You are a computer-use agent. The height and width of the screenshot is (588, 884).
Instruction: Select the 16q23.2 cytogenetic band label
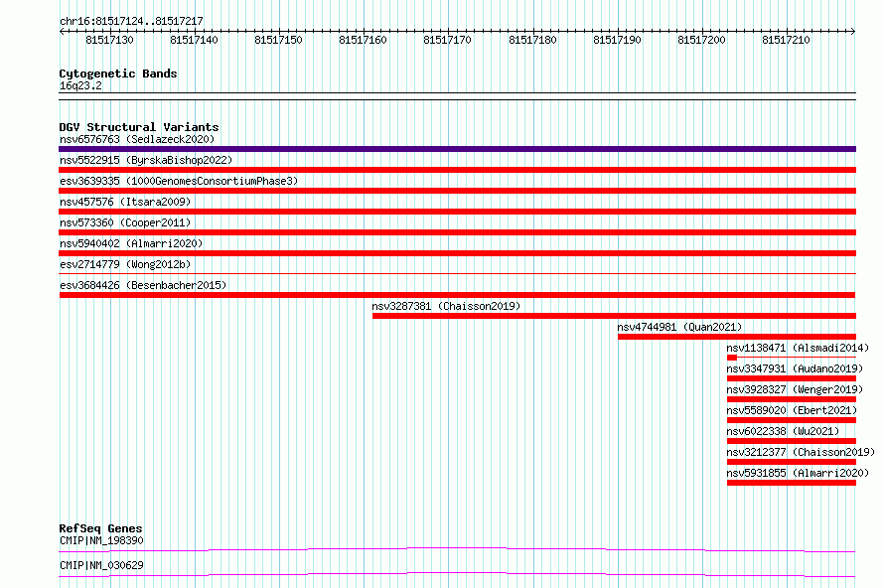tap(80, 85)
